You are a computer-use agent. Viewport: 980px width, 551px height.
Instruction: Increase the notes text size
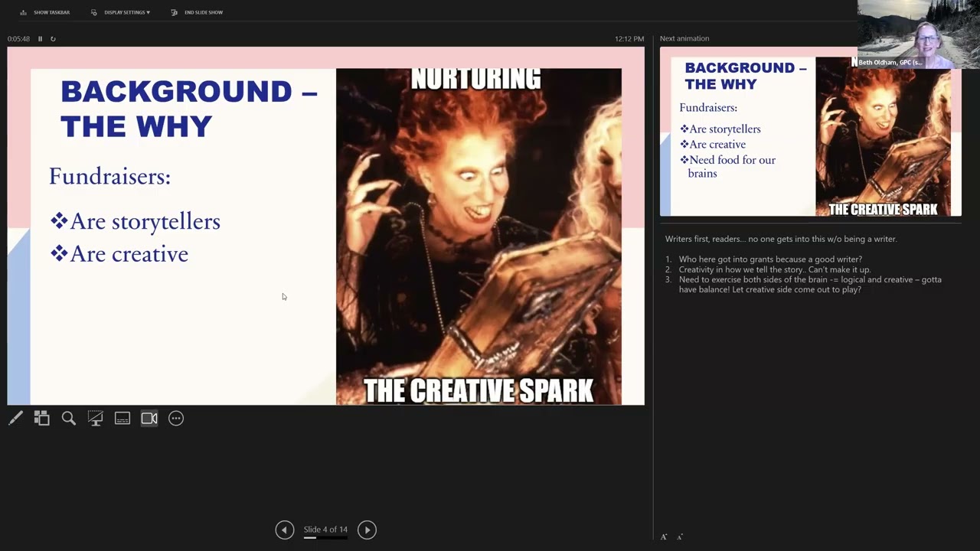pos(664,537)
